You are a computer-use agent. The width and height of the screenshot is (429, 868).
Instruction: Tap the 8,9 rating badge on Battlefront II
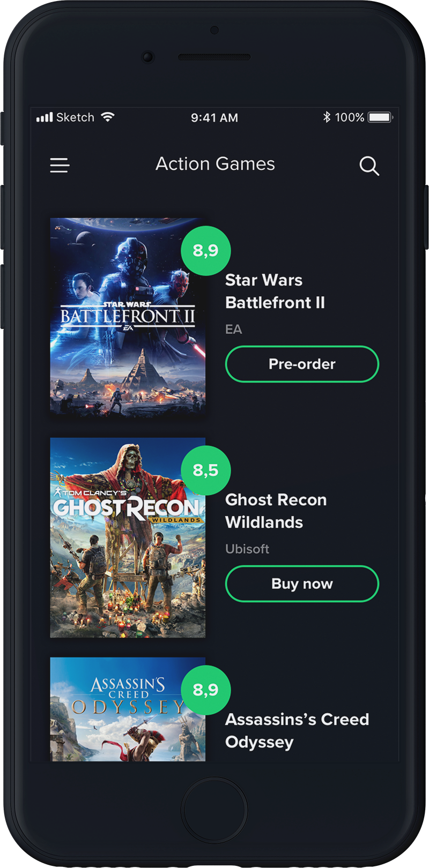206,250
